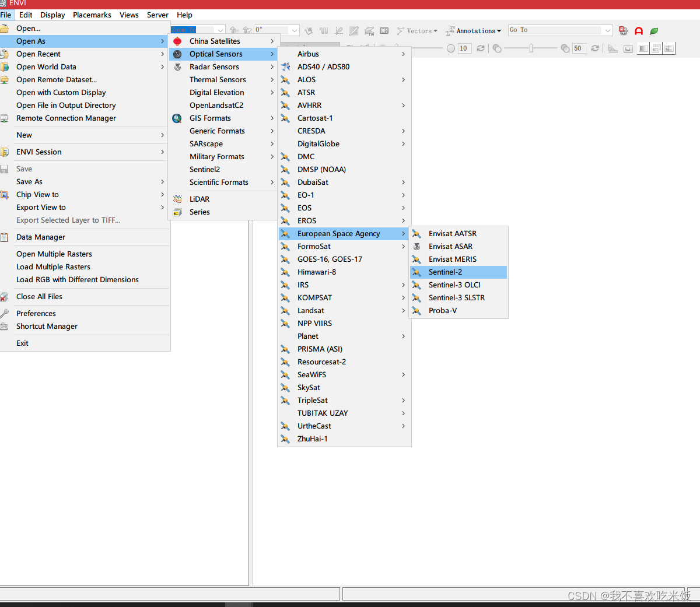
Task: Open the Server menu
Action: (157, 15)
